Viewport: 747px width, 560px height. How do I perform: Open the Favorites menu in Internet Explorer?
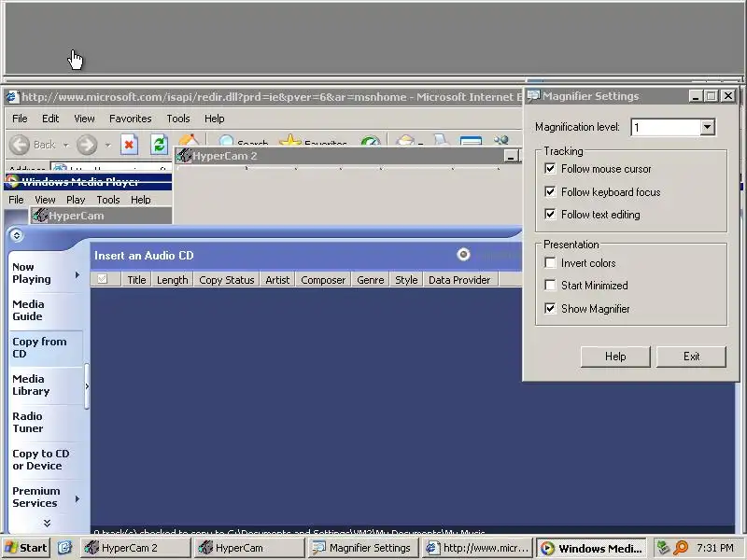[130, 119]
